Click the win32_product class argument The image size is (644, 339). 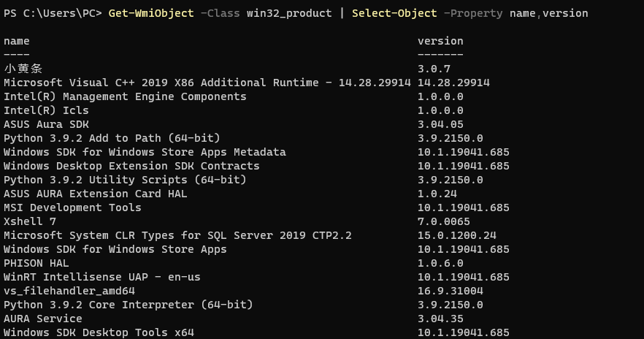(289, 13)
